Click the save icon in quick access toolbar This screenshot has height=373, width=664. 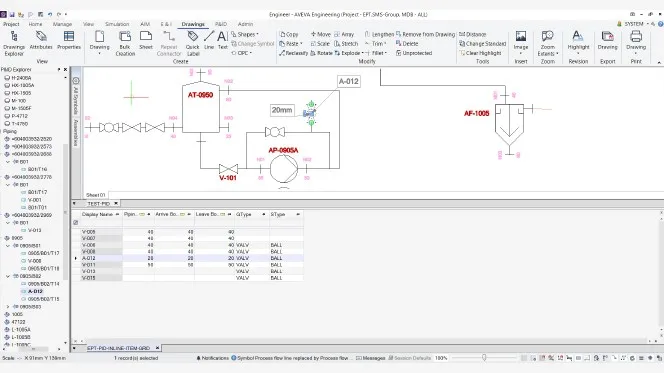click(x=12, y=14)
